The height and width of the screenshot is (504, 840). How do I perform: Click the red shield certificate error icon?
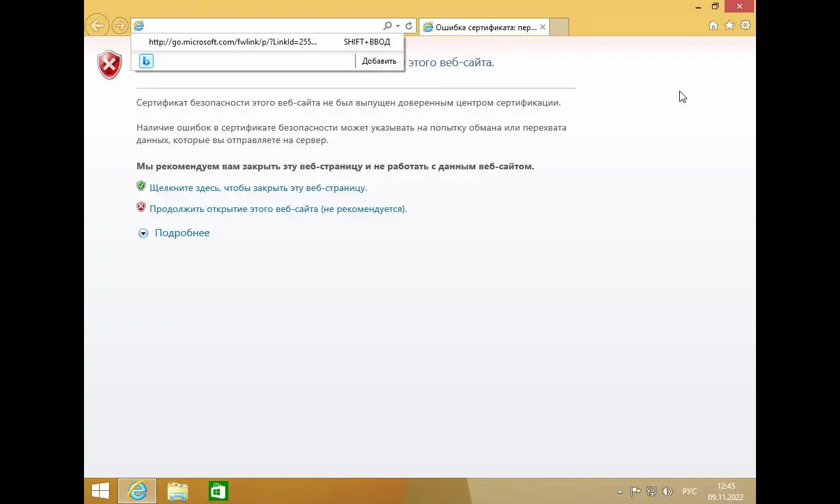coord(110,65)
